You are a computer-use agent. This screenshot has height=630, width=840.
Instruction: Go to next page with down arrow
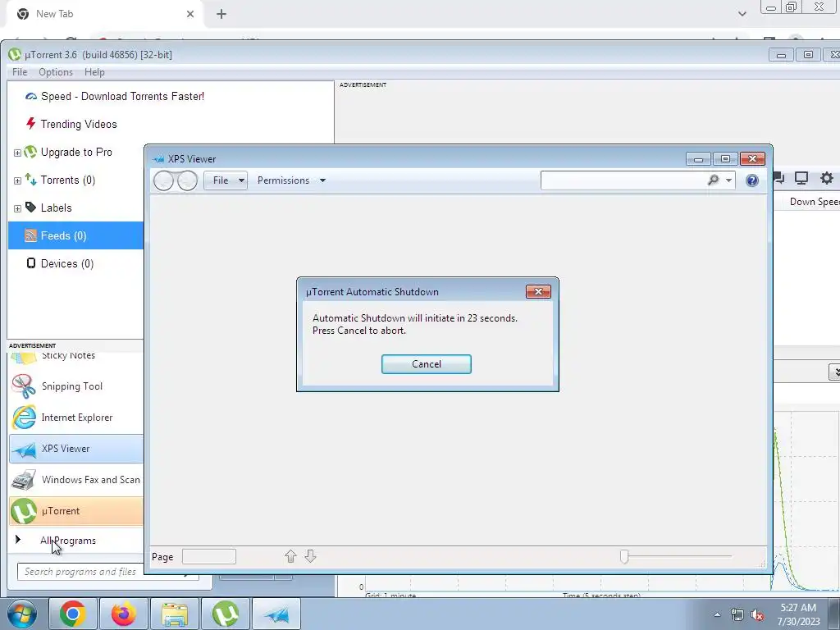pyautogui.click(x=310, y=557)
